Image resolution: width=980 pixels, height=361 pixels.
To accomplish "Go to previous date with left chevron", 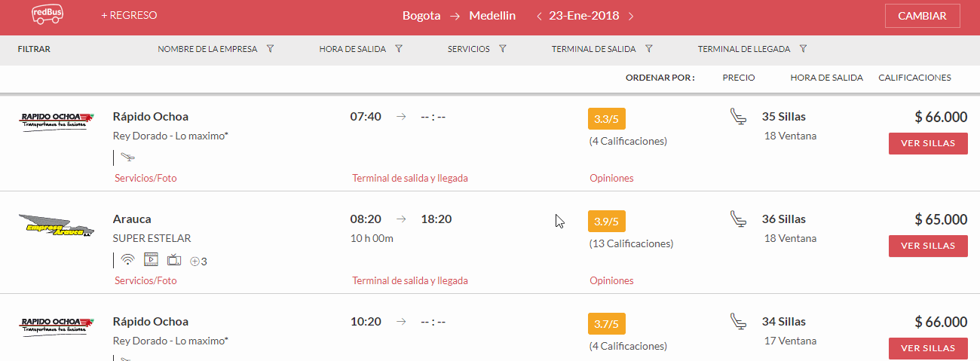I will pyautogui.click(x=539, y=16).
